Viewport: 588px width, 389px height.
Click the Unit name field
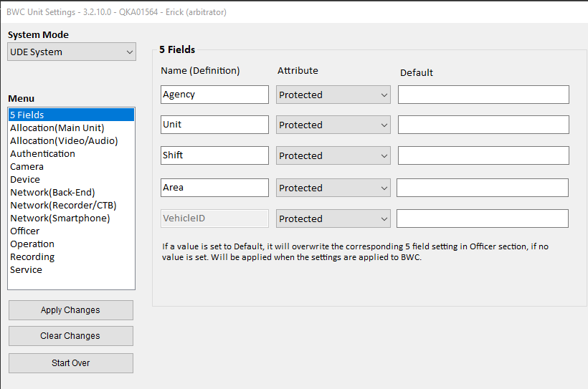coord(214,125)
